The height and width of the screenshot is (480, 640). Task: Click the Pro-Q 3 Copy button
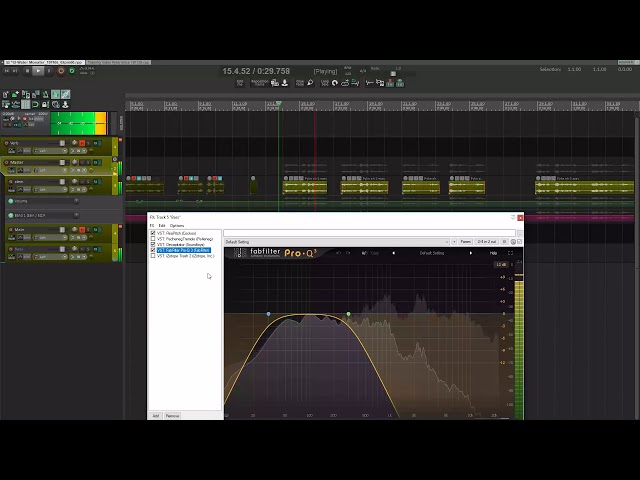coord(375,253)
